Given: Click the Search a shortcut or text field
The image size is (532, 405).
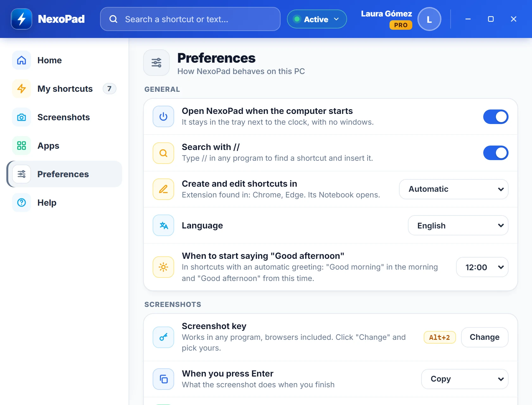Looking at the screenshot, I should [x=190, y=19].
